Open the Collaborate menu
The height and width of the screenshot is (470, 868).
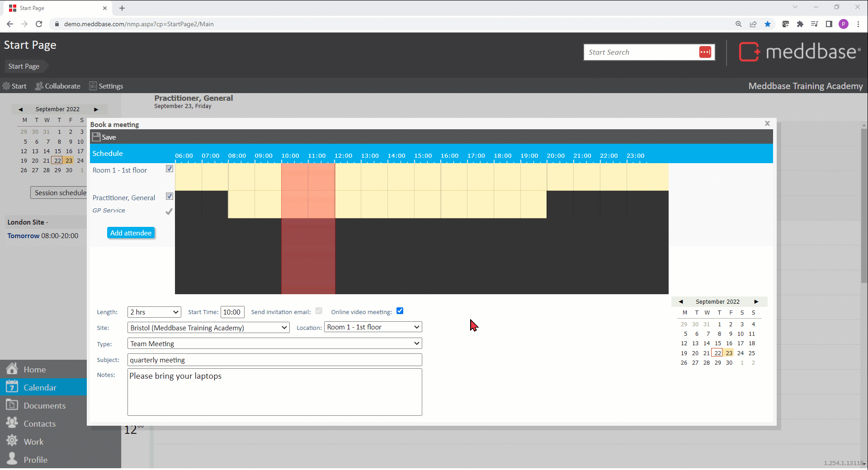58,86
